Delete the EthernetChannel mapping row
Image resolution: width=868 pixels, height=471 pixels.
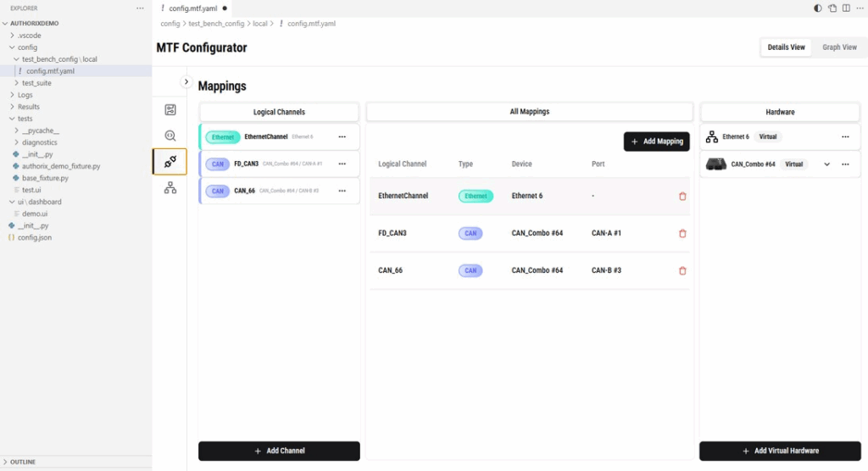[682, 196]
